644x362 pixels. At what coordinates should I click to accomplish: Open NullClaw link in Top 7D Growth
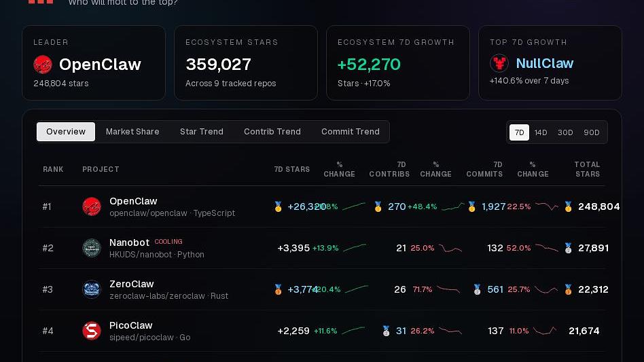click(x=545, y=63)
